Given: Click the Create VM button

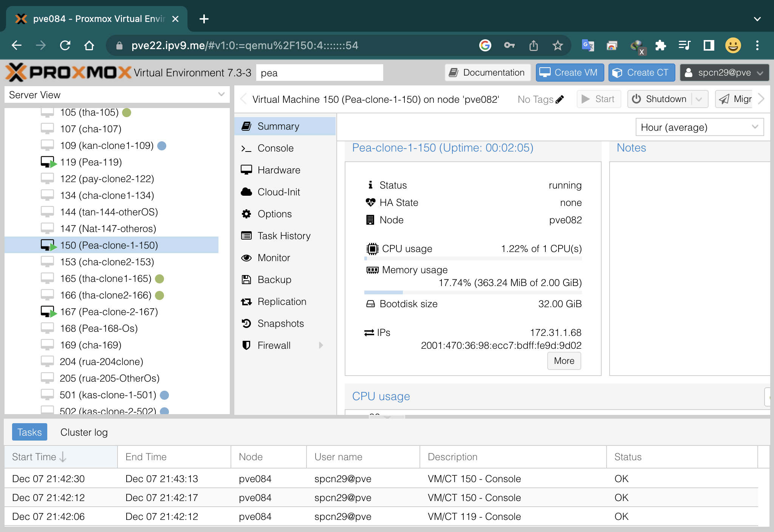Looking at the screenshot, I should [570, 73].
